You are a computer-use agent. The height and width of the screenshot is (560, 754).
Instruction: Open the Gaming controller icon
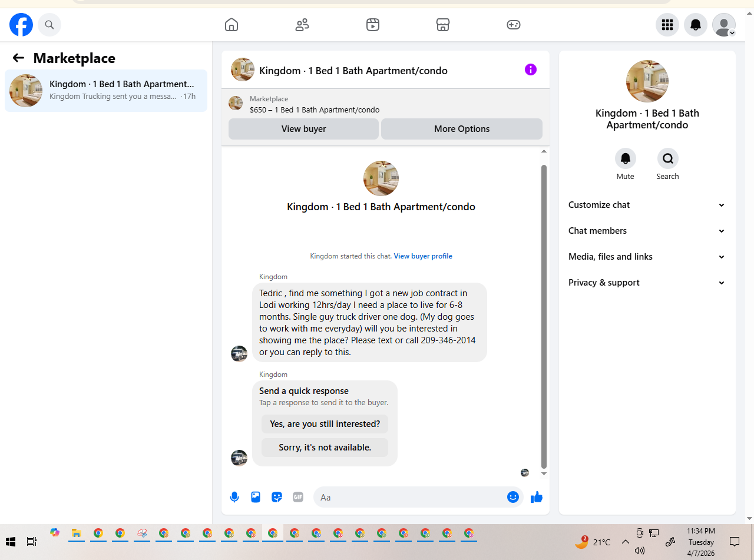[x=514, y=25]
